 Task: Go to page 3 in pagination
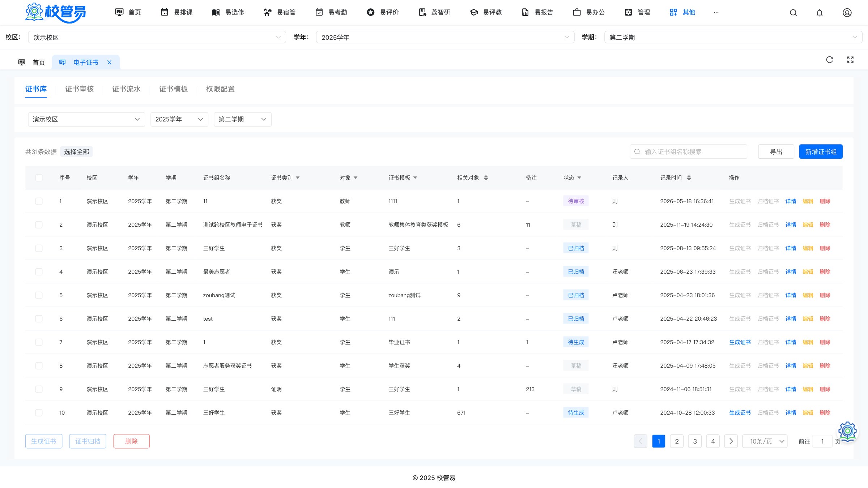[695, 441]
